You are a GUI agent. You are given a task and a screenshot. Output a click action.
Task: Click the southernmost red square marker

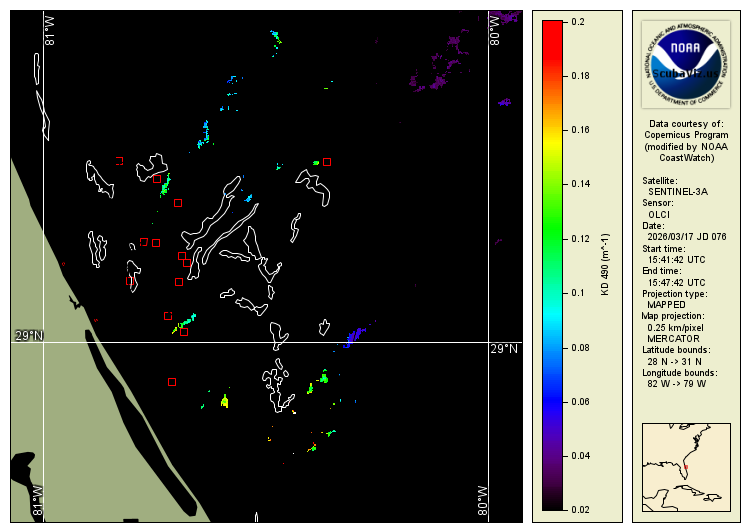pyautogui.click(x=172, y=381)
